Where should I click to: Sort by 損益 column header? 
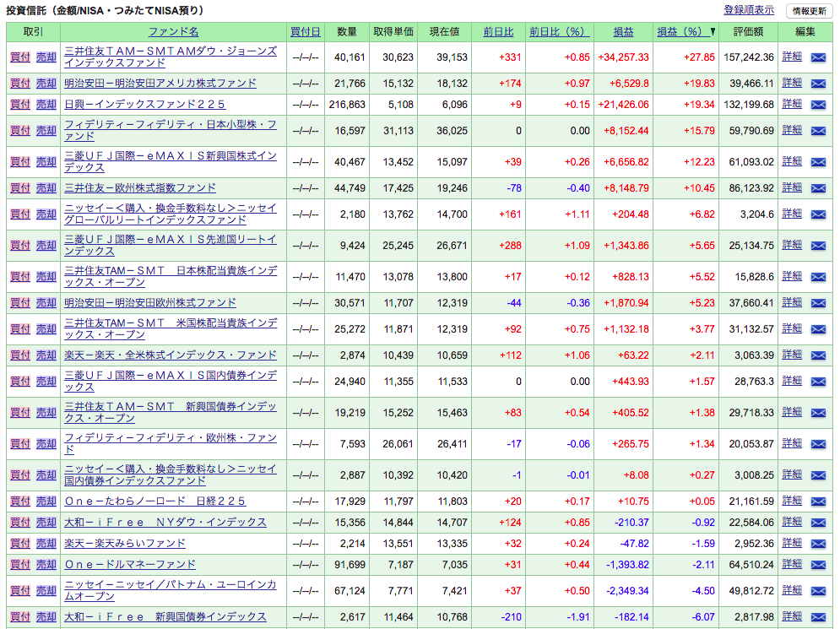[x=623, y=31]
